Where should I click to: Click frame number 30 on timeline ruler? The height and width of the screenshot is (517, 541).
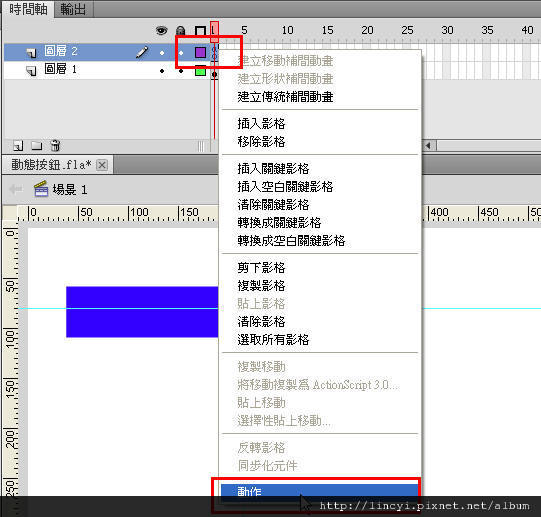coord(447,30)
